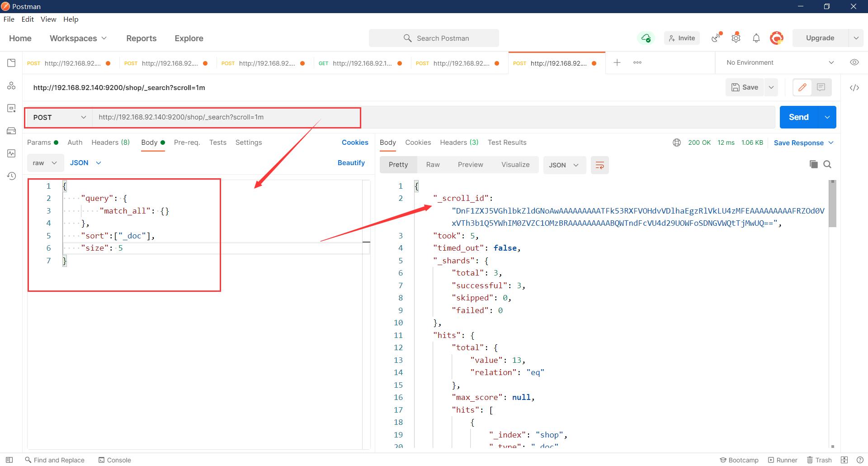868x466 pixels.
Task: Toggle the sidebar pane icon in status bar
Action: (x=9, y=460)
